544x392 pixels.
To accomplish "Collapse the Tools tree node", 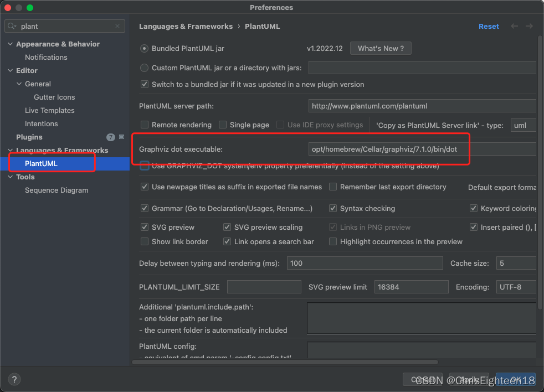I will coord(10,177).
